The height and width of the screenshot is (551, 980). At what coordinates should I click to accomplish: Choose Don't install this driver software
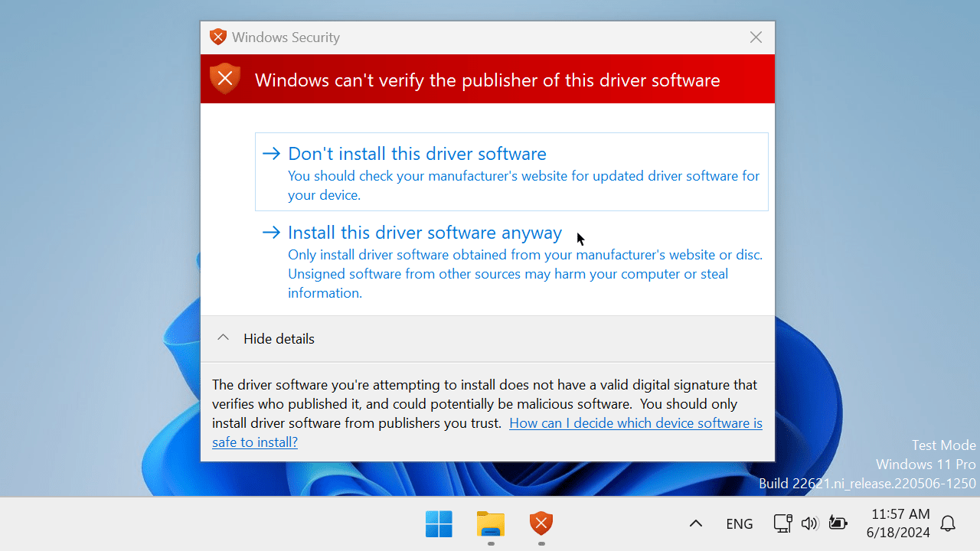click(417, 154)
